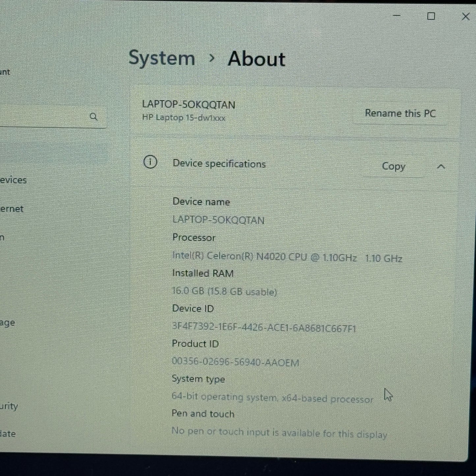The image size is (476, 476).
Task: Click the HP Laptop 15-dw1xxx model label
Action: [183, 118]
